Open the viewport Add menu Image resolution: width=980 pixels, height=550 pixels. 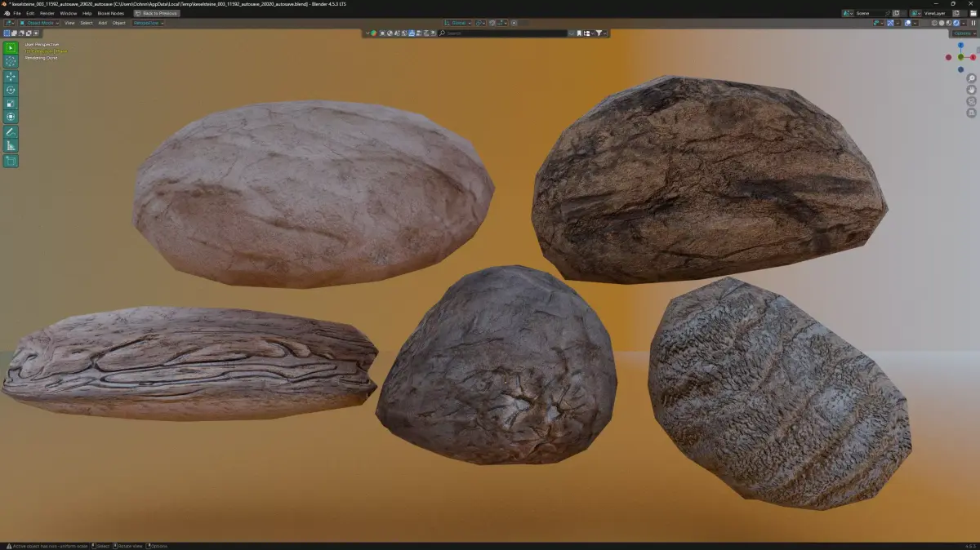pyautogui.click(x=103, y=23)
